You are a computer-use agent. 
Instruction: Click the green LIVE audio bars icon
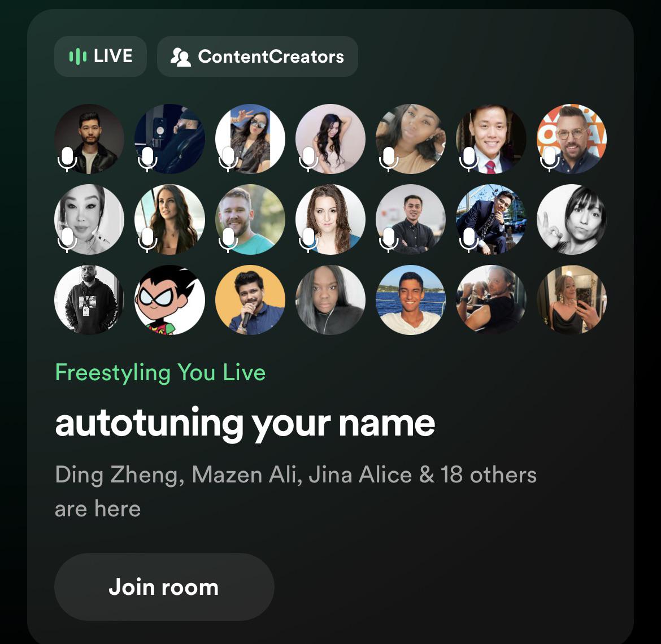[x=78, y=56]
